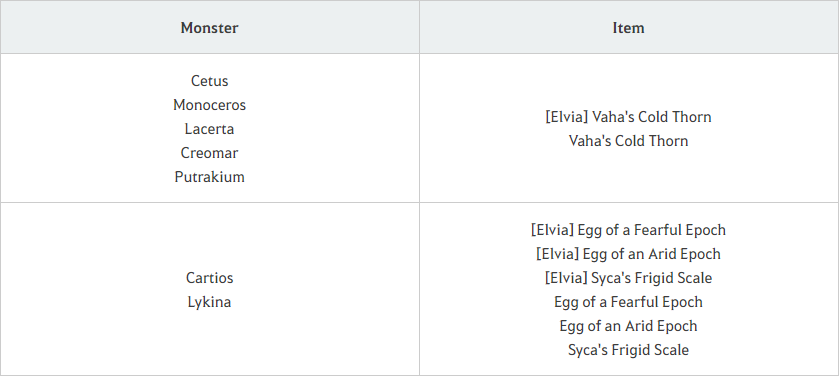839x376 pixels.
Task: Select the Creomar monster text
Action: coord(209,153)
